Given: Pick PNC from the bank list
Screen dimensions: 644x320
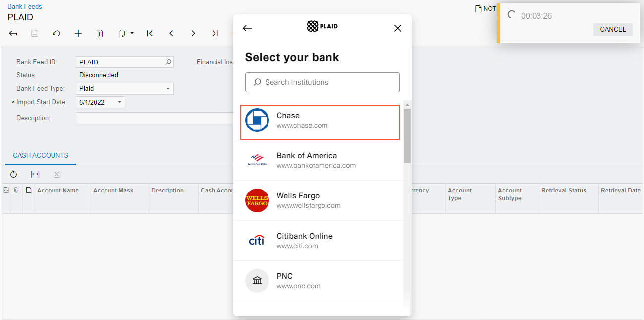Looking at the screenshot, I should (x=318, y=281).
